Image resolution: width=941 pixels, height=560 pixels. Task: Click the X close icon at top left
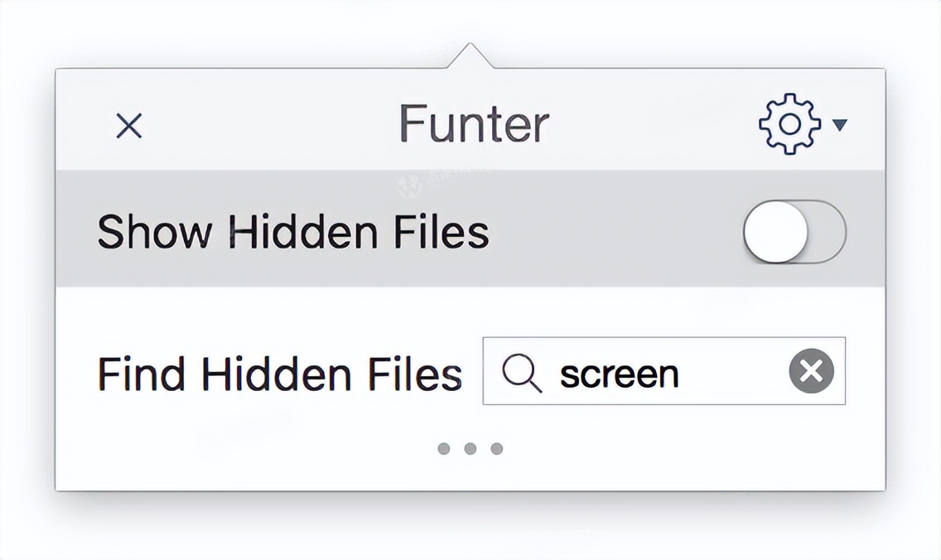tap(129, 126)
